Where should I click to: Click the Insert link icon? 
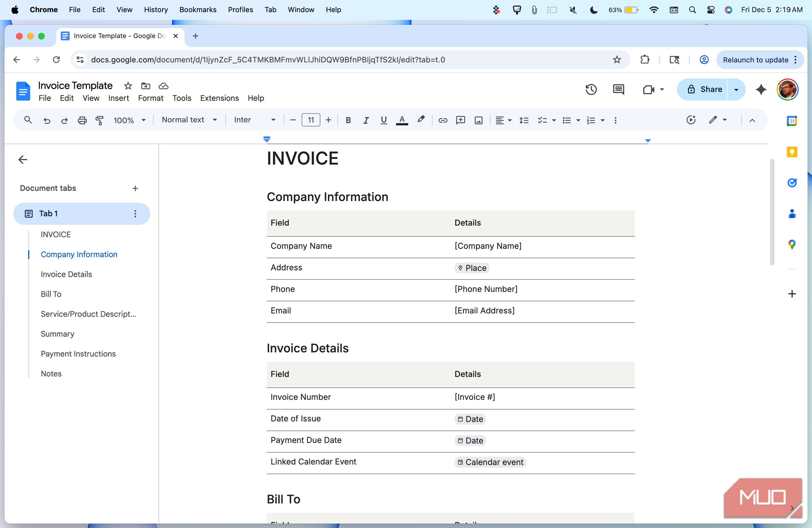pyautogui.click(x=442, y=120)
